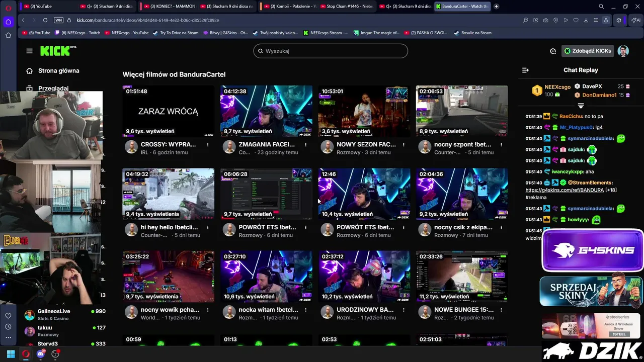Open the Try To Drive na Steam bookmark
The image size is (644, 362).
pyautogui.click(x=175, y=33)
